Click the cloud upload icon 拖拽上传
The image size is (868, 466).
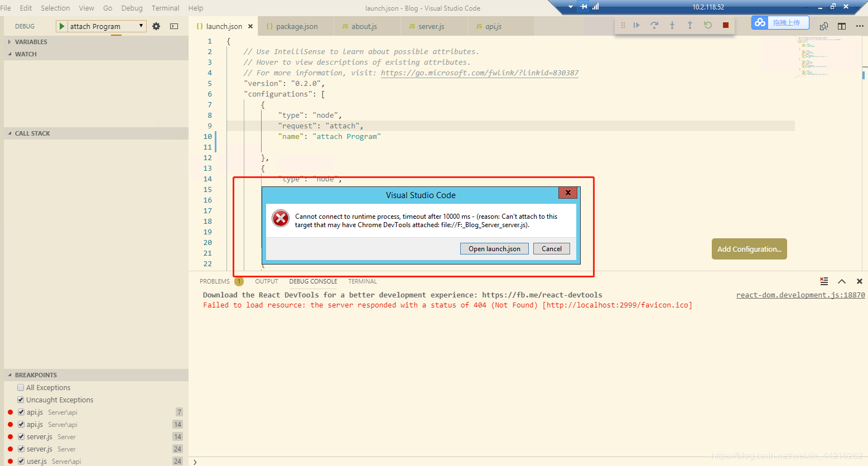point(760,22)
